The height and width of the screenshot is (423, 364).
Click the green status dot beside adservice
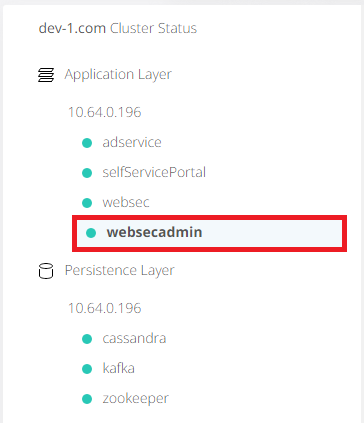click(87, 143)
